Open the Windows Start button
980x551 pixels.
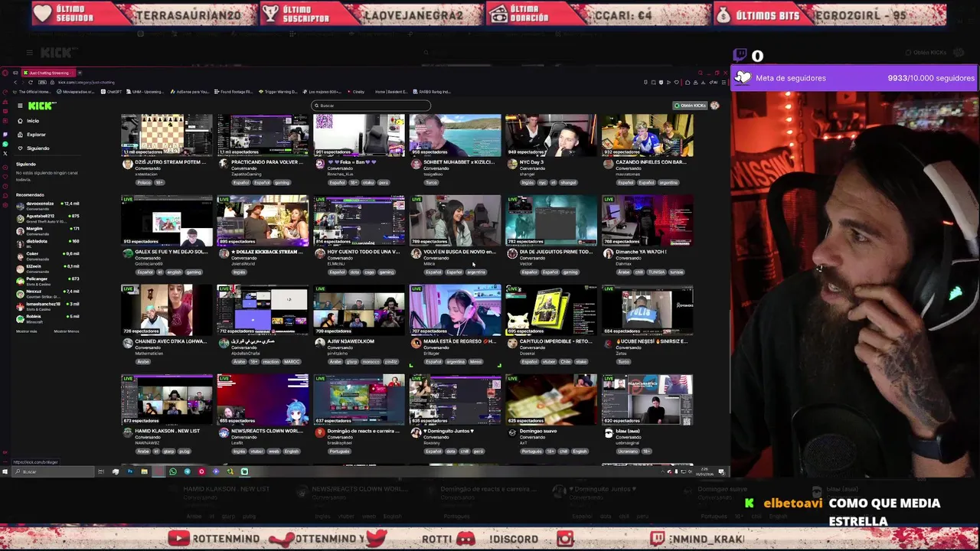pyautogui.click(x=5, y=471)
